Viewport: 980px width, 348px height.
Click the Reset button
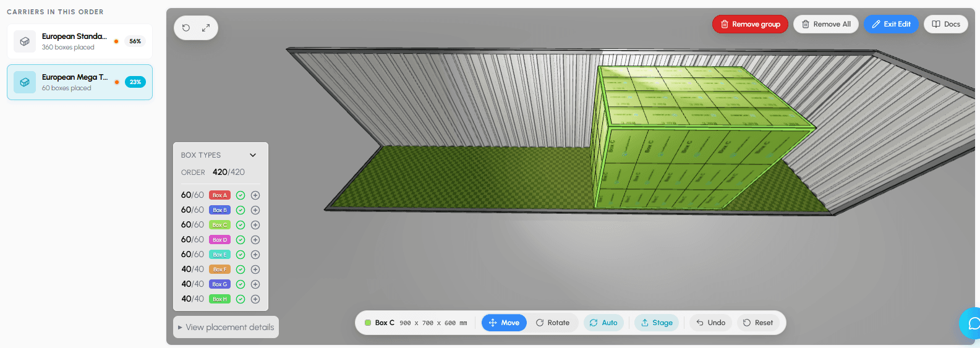(x=758, y=323)
